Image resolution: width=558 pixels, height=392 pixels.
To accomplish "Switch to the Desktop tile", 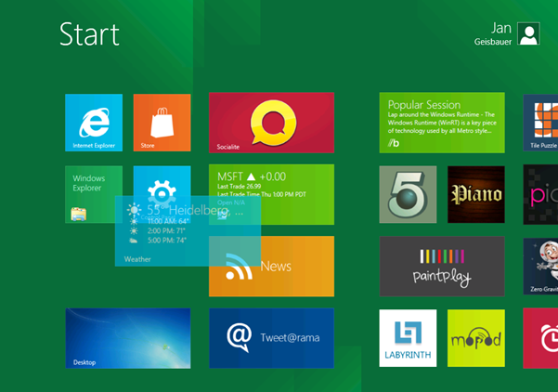I will click(x=128, y=338).
